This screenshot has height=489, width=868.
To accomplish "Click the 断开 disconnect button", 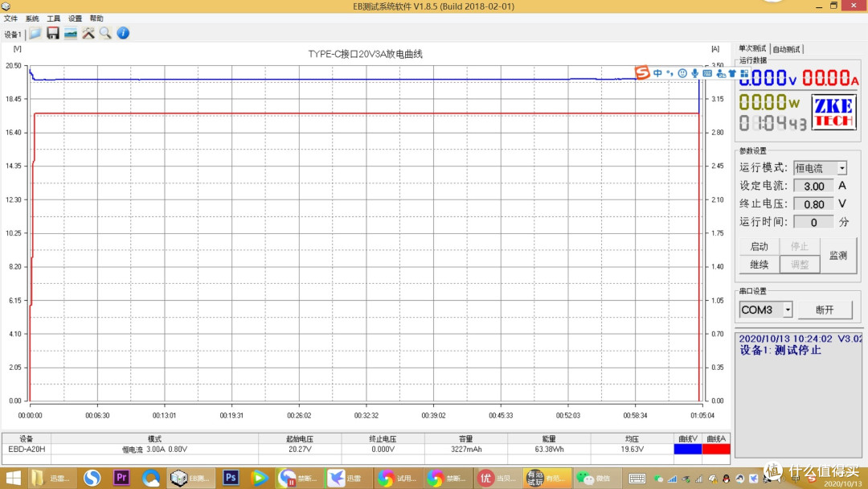I will [x=825, y=310].
